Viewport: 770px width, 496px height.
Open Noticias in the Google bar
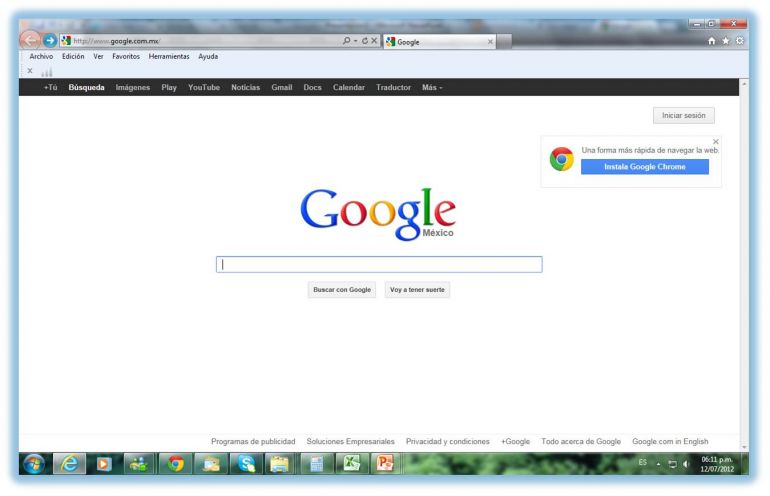click(x=246, y=87)
